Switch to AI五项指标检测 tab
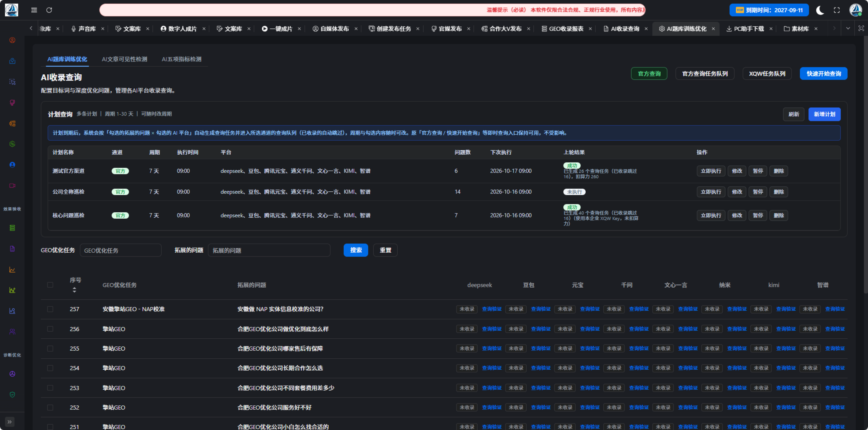The height and width of the screenshot is (430, 868). click(x=182, y=59)
